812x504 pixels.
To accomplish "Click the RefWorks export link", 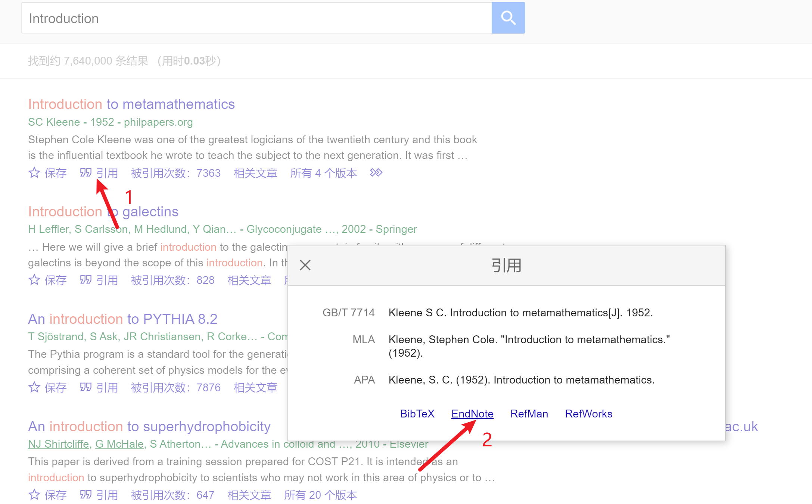I will (588, 414).
